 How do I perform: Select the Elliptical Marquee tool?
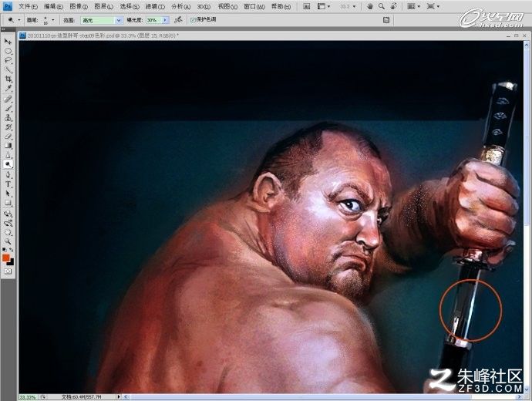tap(8, 52)
